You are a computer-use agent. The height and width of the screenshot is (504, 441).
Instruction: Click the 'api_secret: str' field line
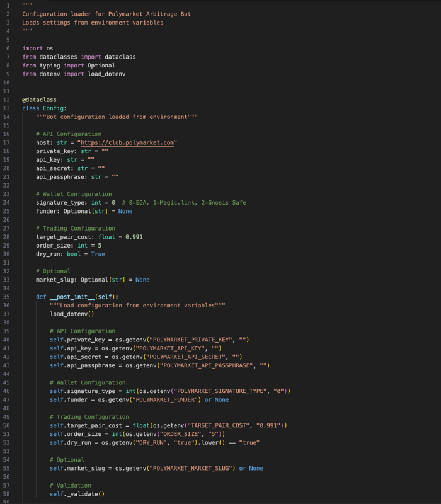point(71,168)
